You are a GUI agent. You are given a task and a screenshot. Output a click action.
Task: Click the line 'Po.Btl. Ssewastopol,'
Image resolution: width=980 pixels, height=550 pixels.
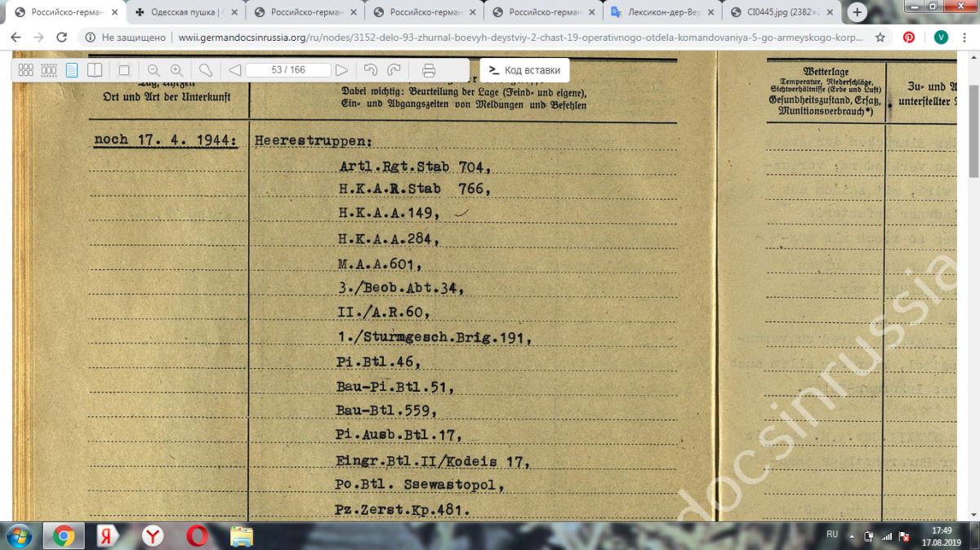419,486
